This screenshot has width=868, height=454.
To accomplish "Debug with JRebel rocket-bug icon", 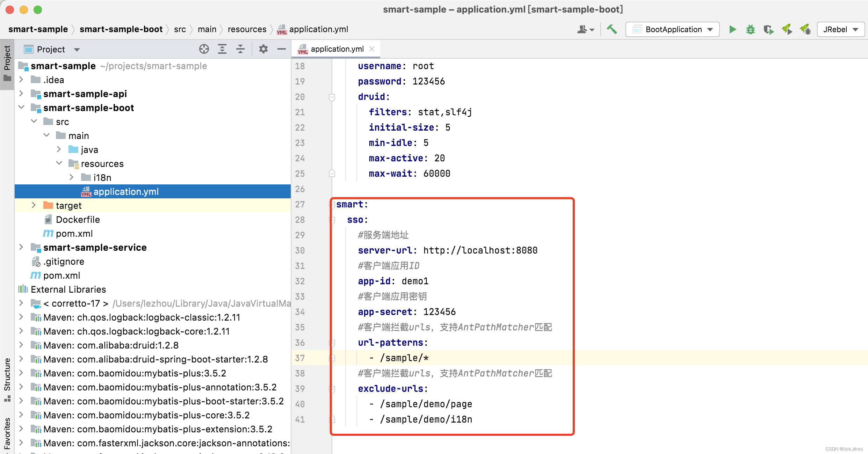I will coord(805,29).
